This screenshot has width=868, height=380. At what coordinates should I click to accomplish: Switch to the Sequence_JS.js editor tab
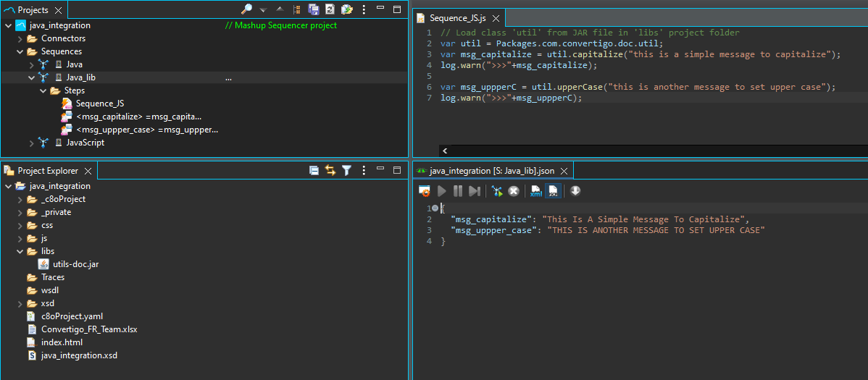pyautogui.click(x=456, y=18)
